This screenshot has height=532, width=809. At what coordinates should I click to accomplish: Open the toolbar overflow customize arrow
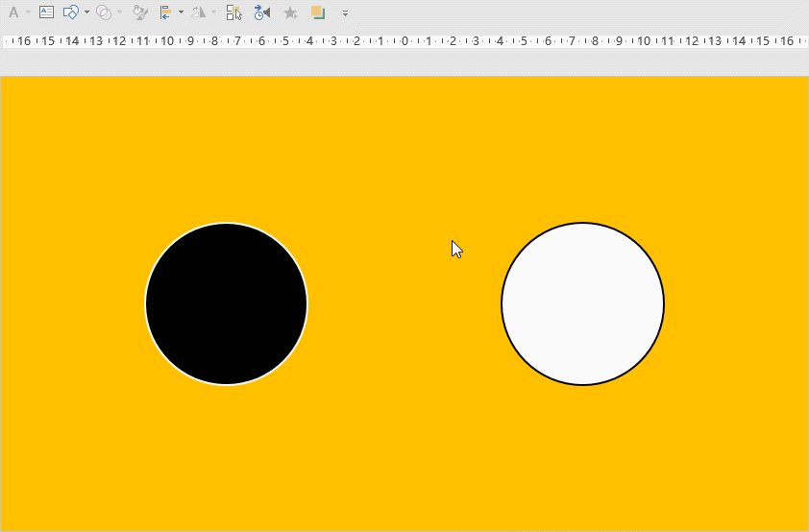(345, 13)
